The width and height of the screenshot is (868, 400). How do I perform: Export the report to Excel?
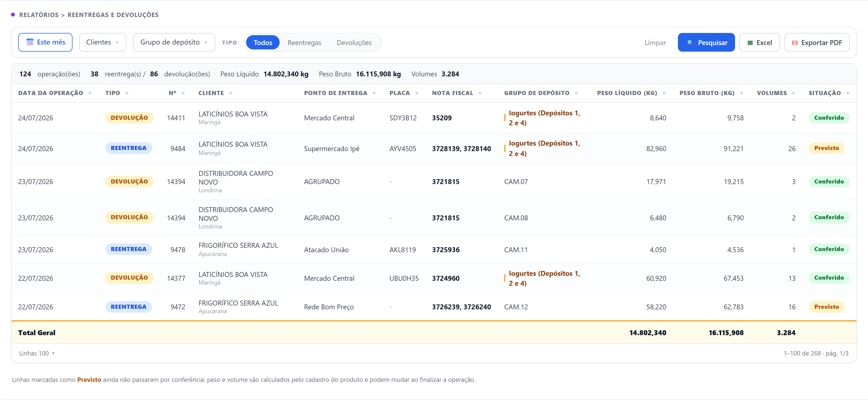pos(759,43)
